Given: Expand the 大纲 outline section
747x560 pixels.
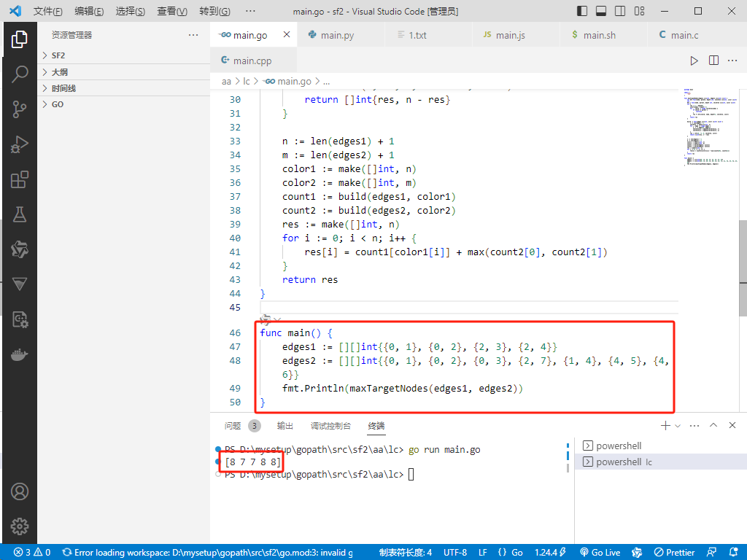Looking at the screenshot, I should [123, 72].
